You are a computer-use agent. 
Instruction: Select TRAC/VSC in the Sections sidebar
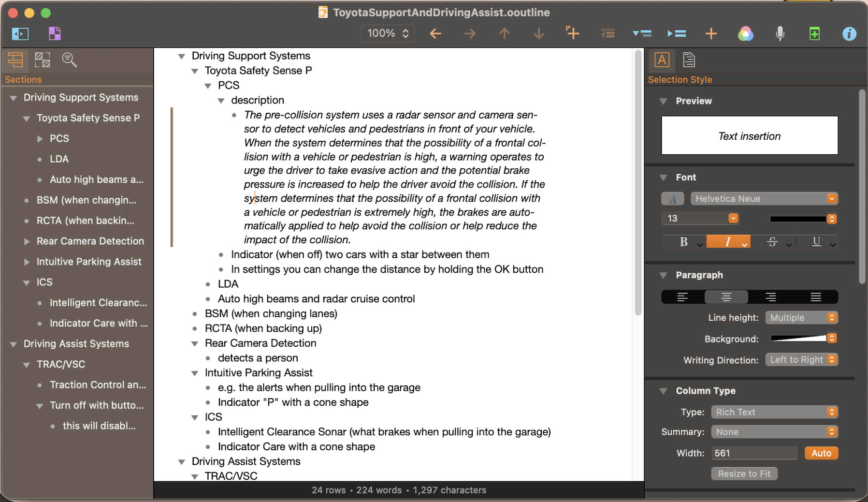(61, 364)
